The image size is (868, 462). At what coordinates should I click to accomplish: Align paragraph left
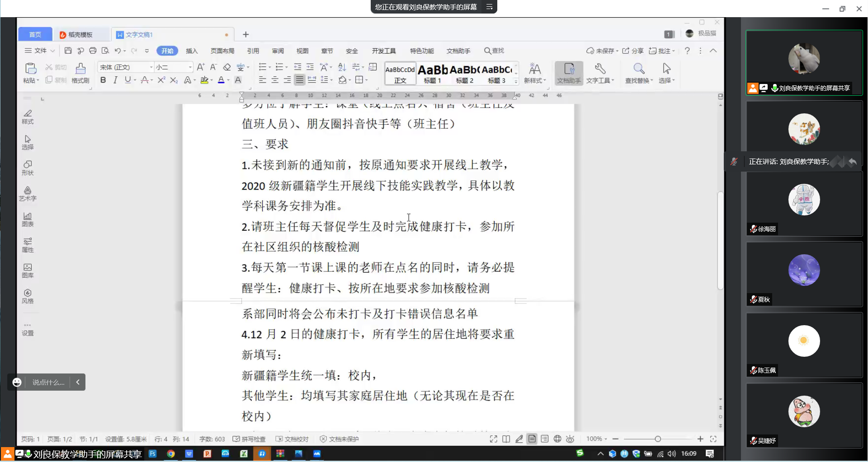tap(262, 80)
